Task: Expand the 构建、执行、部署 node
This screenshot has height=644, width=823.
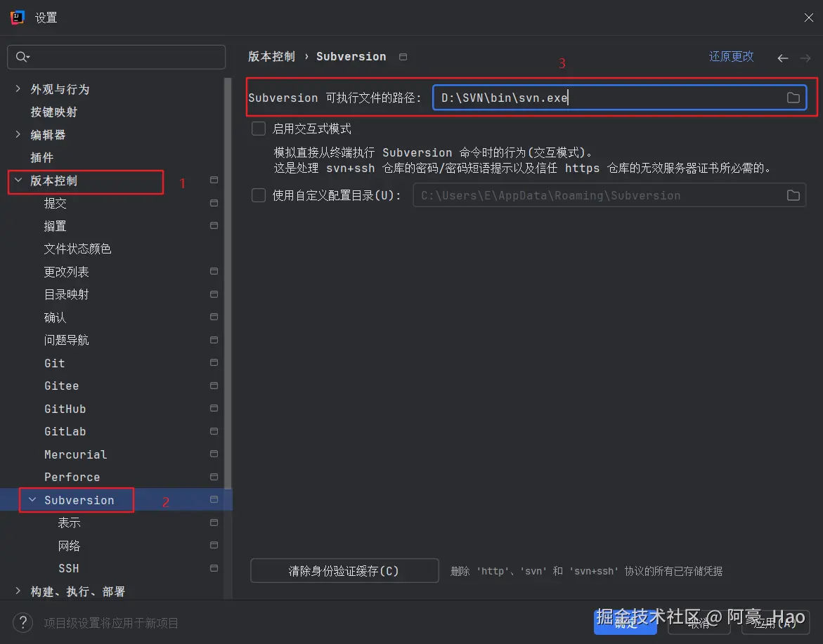Action: [x=18, y=591]
